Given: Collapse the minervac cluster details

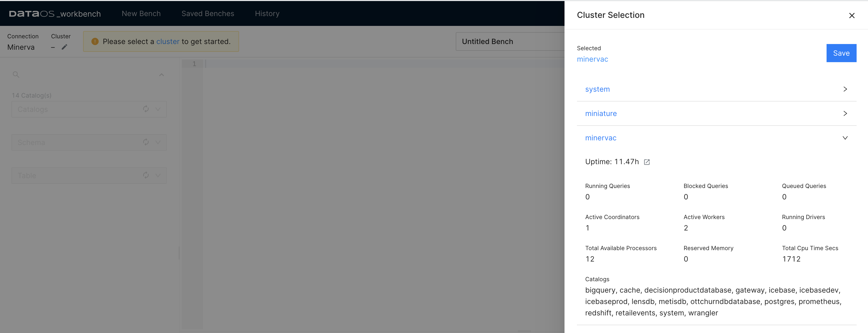Looking at the screenshot, I should coord(845,137).
